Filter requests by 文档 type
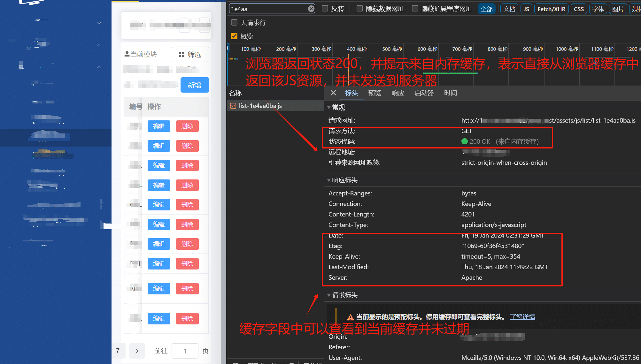641x364 pixels. coord(509,9)
